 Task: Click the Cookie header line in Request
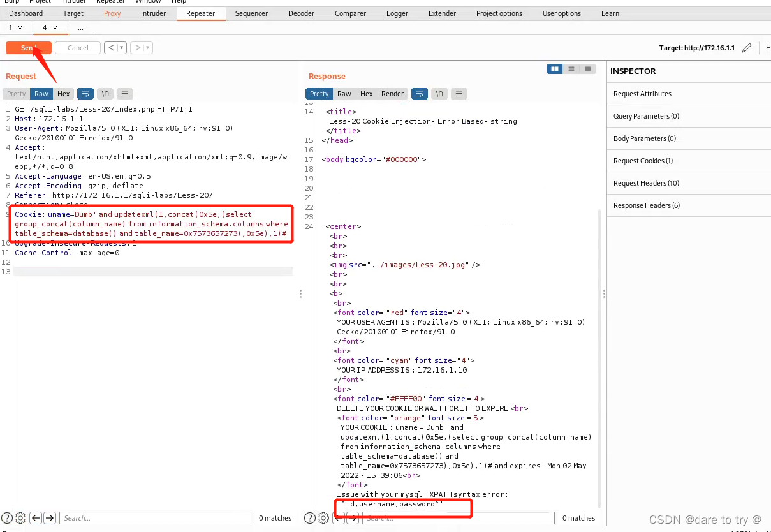pos(153,224)
